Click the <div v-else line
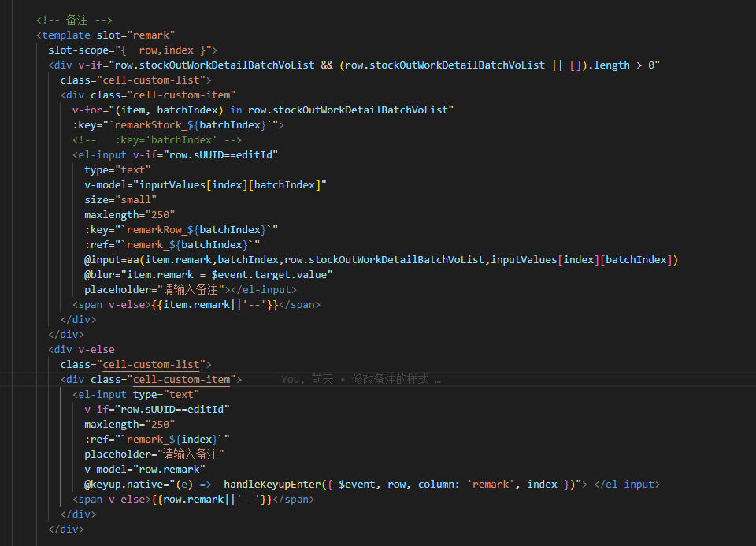This screenshot has width=756, height=546. click(x=81, y=349)
